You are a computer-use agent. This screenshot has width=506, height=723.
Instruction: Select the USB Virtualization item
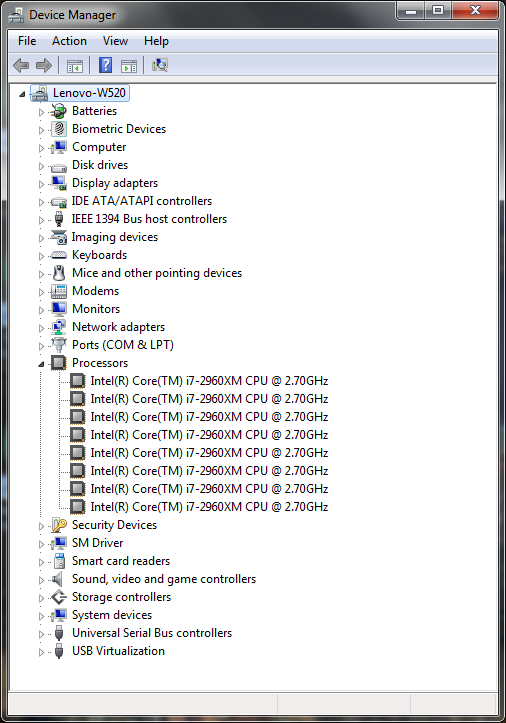tap(118, 651)
